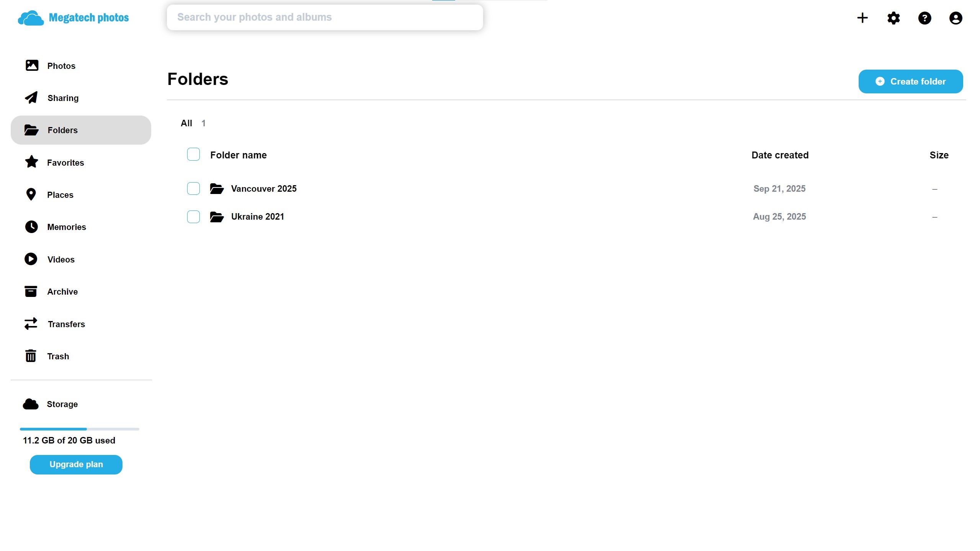This screenshot has height=551, width=980.
Task: Click the plus add icon in header
Action: pyautogui.click(x=862, y=18)
